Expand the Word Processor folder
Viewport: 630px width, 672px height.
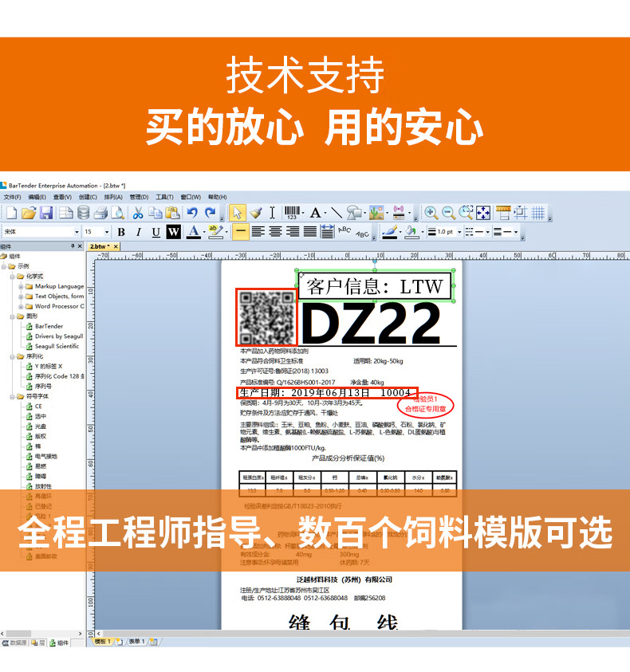pyautogui.click(x=21, y=306)
